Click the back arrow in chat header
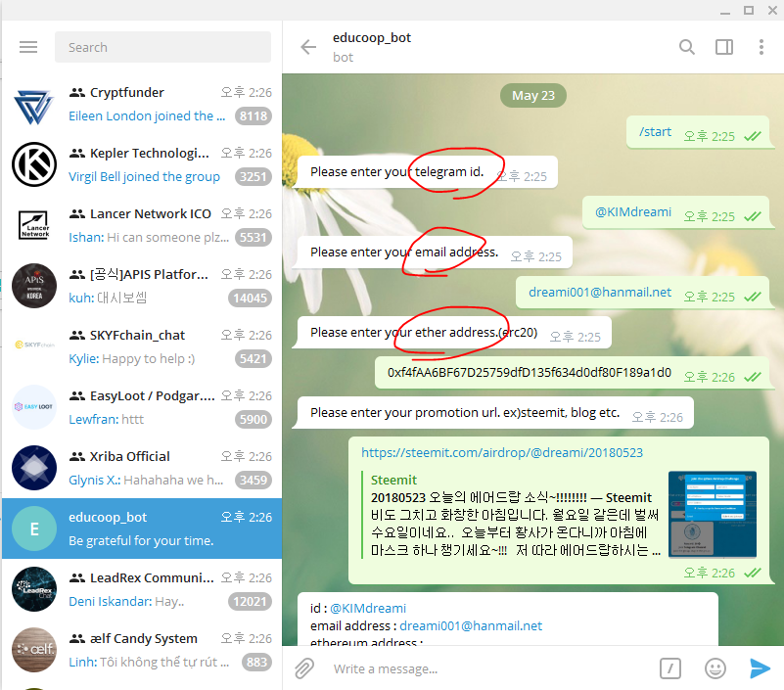 [308, 47]
